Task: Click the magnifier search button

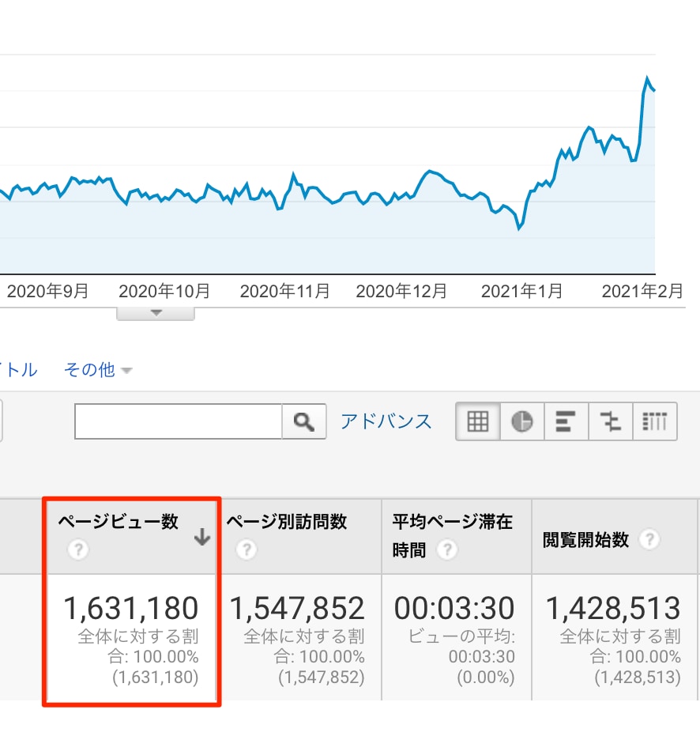Action: (303, 421)
